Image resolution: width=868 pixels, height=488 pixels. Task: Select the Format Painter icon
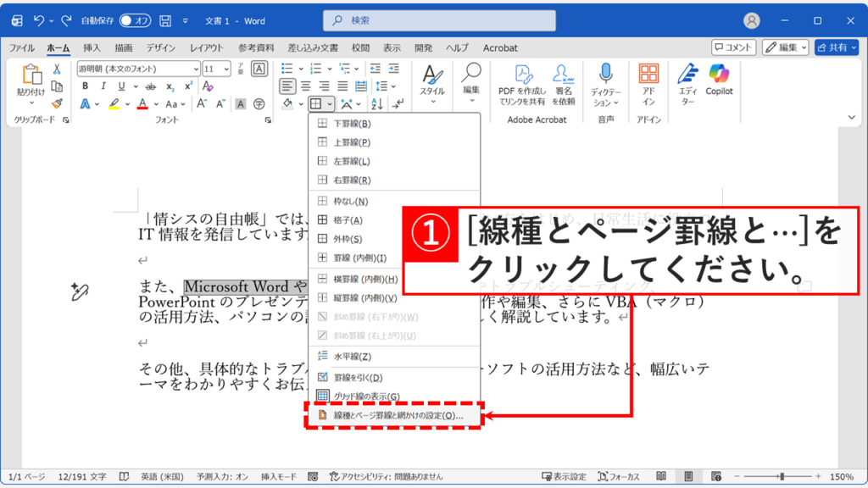[56, 103]
